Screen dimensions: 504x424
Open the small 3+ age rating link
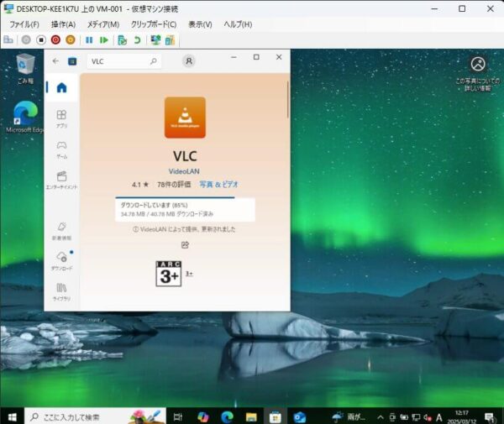[x=189, y=274]
